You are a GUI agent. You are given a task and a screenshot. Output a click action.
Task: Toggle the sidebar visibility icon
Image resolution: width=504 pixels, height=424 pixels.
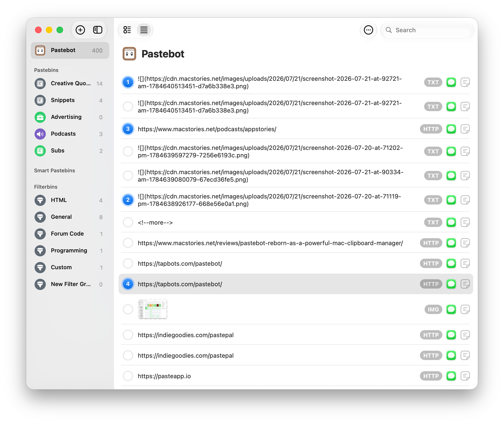click(x=98, y=30)
